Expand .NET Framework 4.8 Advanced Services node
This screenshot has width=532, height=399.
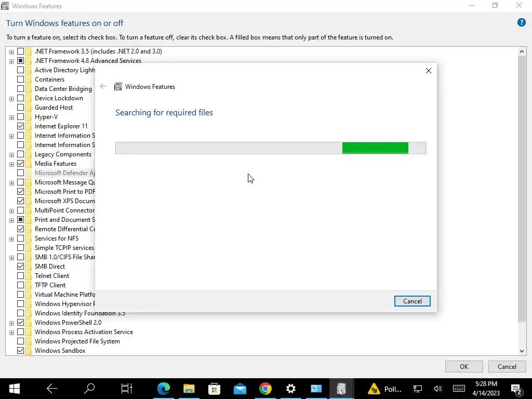pyautogui.click(x=11, y=61)
